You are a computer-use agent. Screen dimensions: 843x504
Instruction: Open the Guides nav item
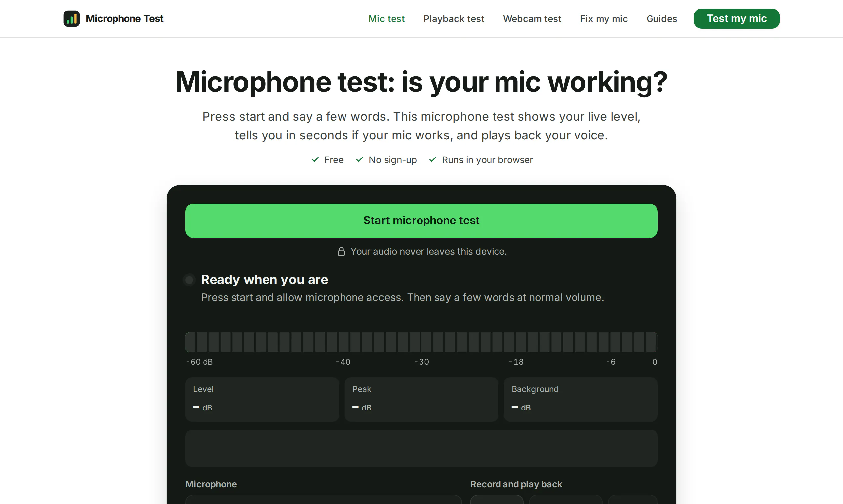click(x=661, y=19)
